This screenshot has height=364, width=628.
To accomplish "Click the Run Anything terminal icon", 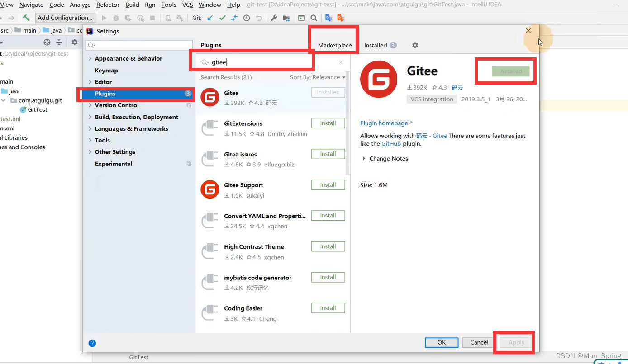I will coord(301,18).
